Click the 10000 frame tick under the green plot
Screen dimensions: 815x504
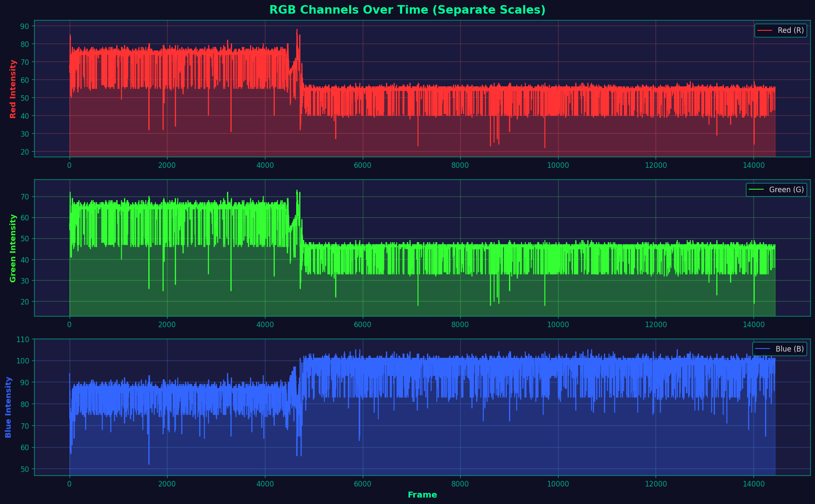point(558,325)
